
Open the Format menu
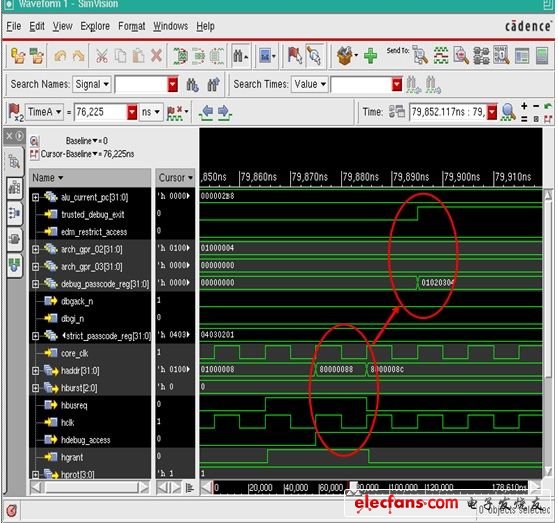click(132, 26)
